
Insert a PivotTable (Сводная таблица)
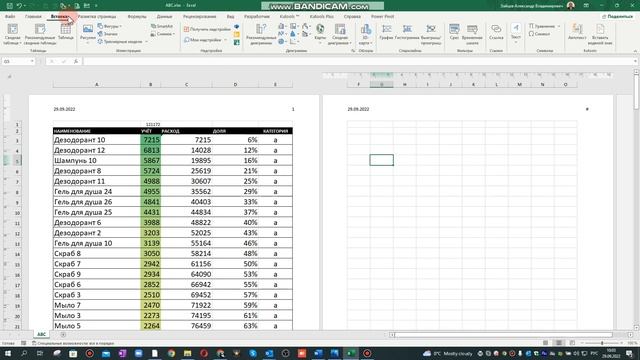pyautogui.click(x=13, y=34)
